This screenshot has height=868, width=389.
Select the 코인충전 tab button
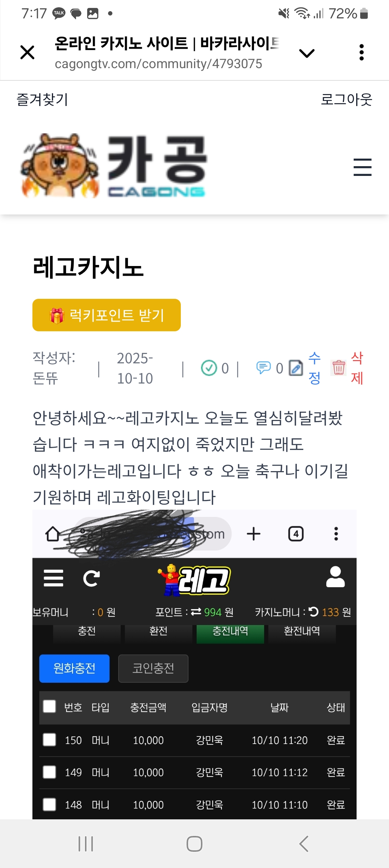tap(153, 668)
